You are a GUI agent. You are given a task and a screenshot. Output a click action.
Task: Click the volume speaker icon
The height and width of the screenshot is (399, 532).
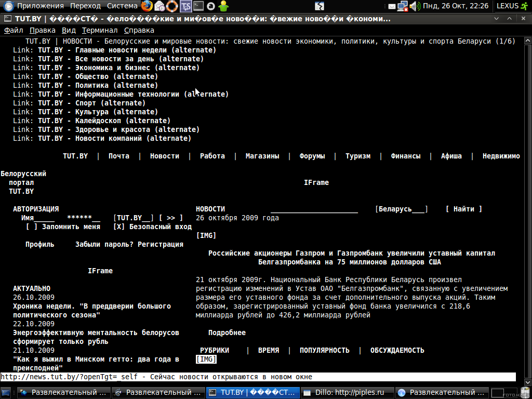(x=415, y=6)
